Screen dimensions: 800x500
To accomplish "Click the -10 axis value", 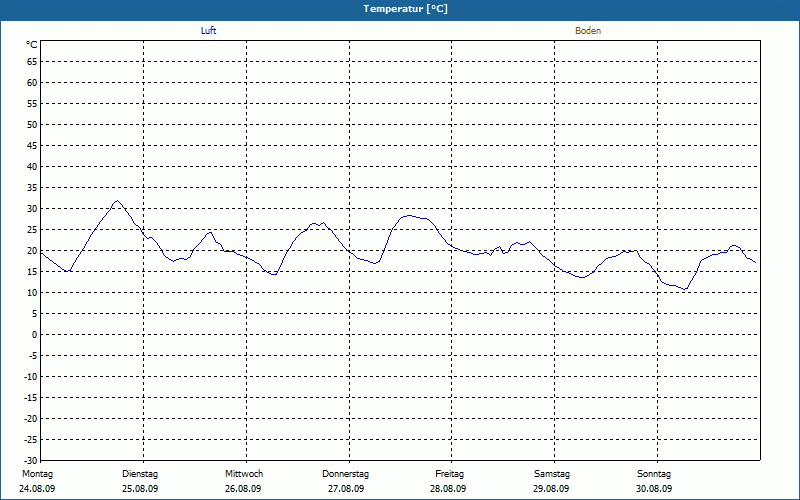I will [31, 377].
